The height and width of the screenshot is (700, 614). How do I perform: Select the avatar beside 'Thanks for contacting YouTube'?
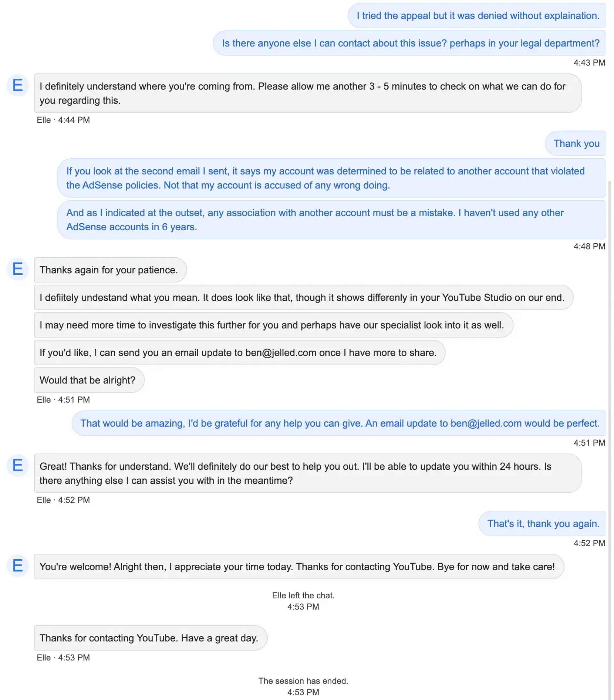click(18, 566)
